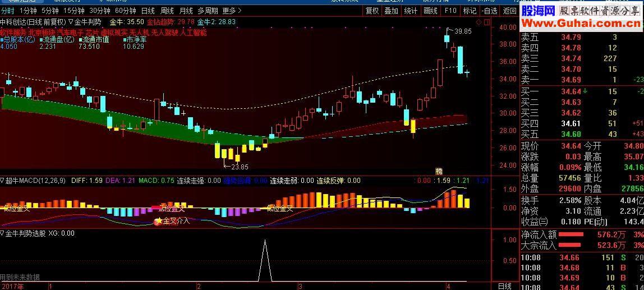Switch to the 分时 tab

(x=7, y=11)
